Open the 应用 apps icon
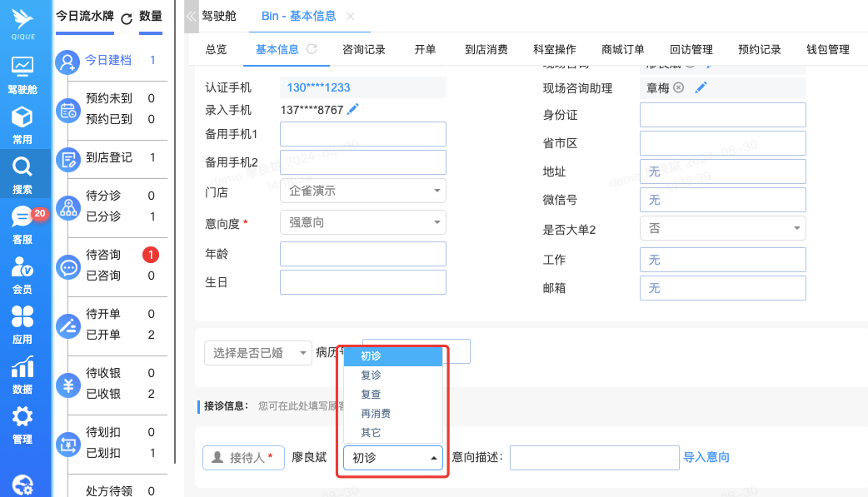Image resolution: width=868 pixels, height=497 pixels. tap(22, 318)
